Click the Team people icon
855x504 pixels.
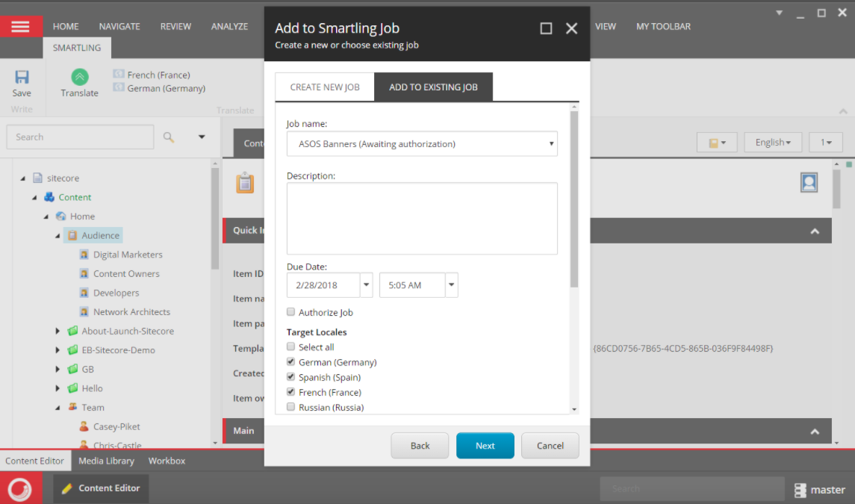tap(72, 407)
